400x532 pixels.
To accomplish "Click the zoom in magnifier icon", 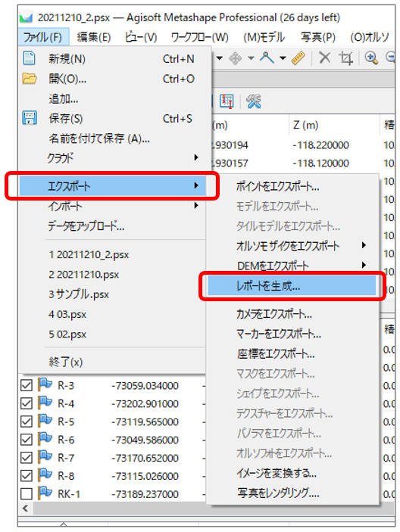I will pos(371,58).
